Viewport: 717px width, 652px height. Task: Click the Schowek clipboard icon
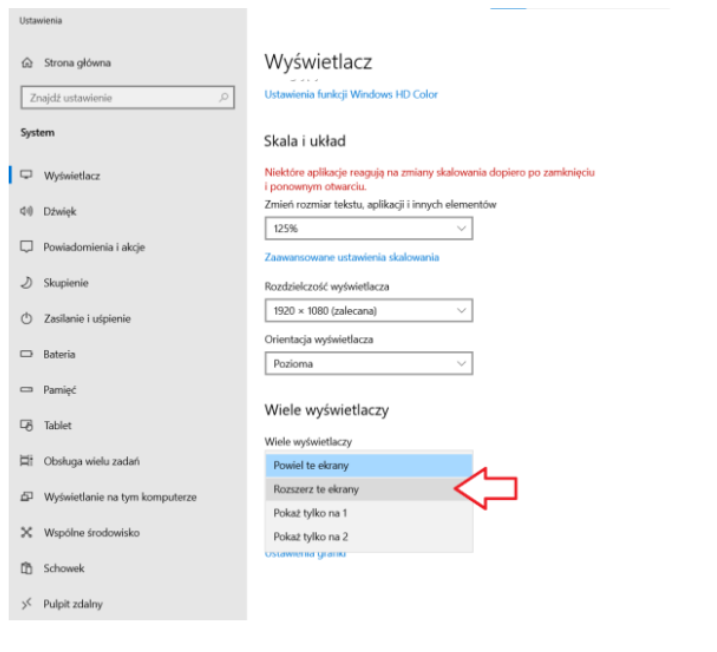(x=27, y=568)
